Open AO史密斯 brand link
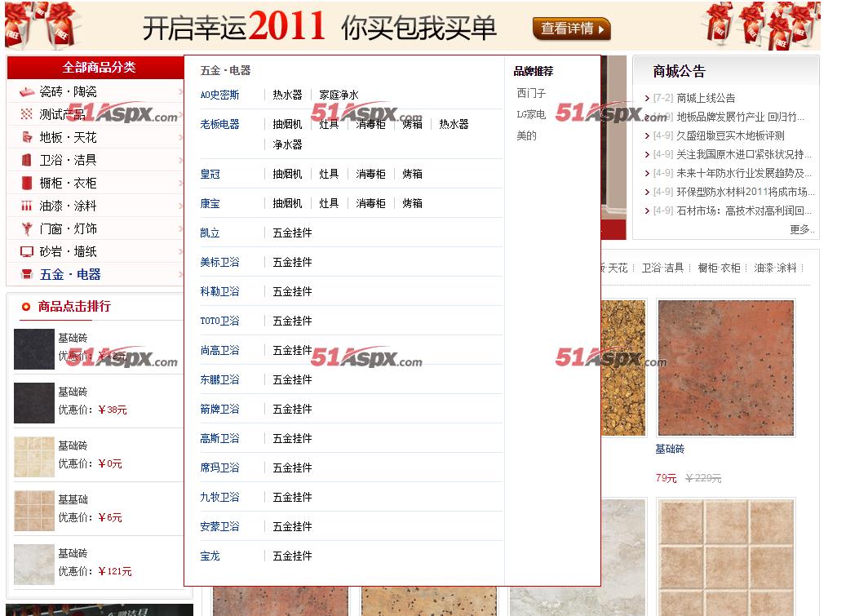This screenshot has width=868, height=616. [x=219, y=95]
